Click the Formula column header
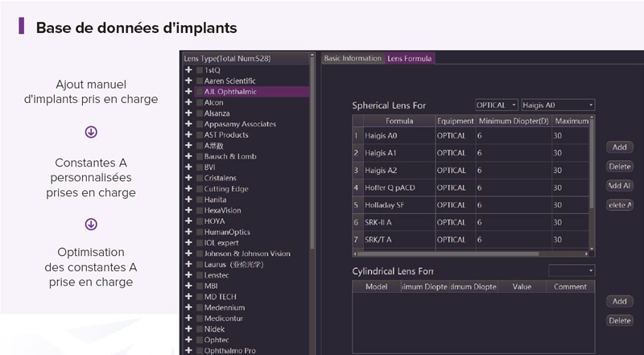Viewport: 644px width, 355px height. (x=399, y=122)
